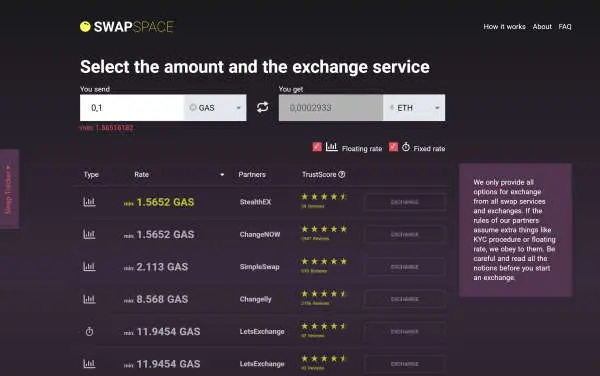600x376 pixels.
Task: Open the FAQ page
Action: pyautogui.click(x=565, y=27)
